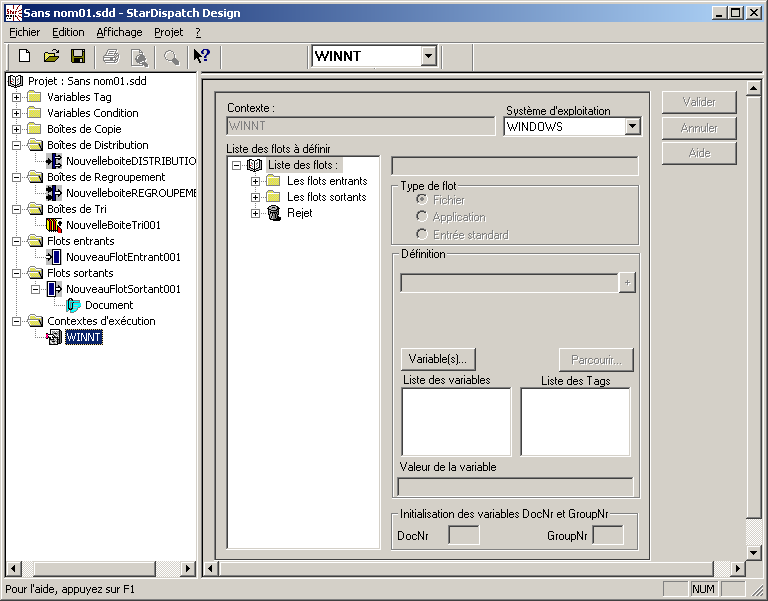Open the Affichage menu
Image resolution: width=768 pixels, height=601 pixels.
(119, 32)
